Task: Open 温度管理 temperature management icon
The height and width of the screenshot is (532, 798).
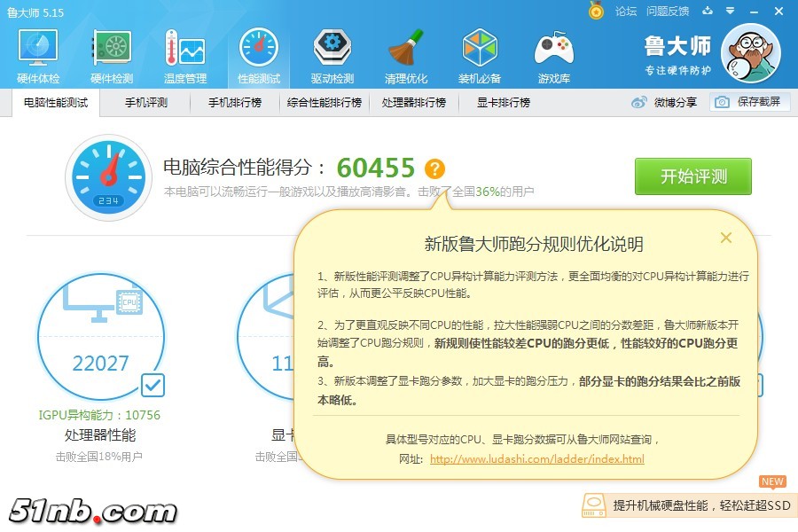Action: coord(185,56)
